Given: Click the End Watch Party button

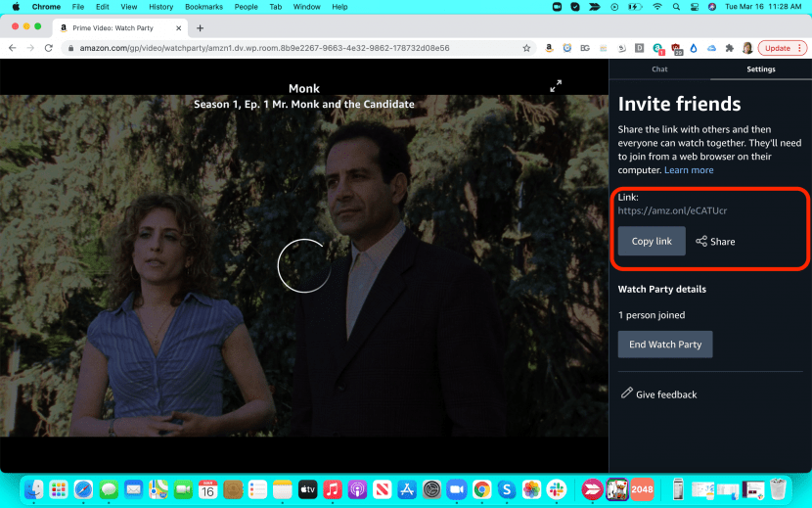Looking at the screenshot, I should [x=665, y=345].
